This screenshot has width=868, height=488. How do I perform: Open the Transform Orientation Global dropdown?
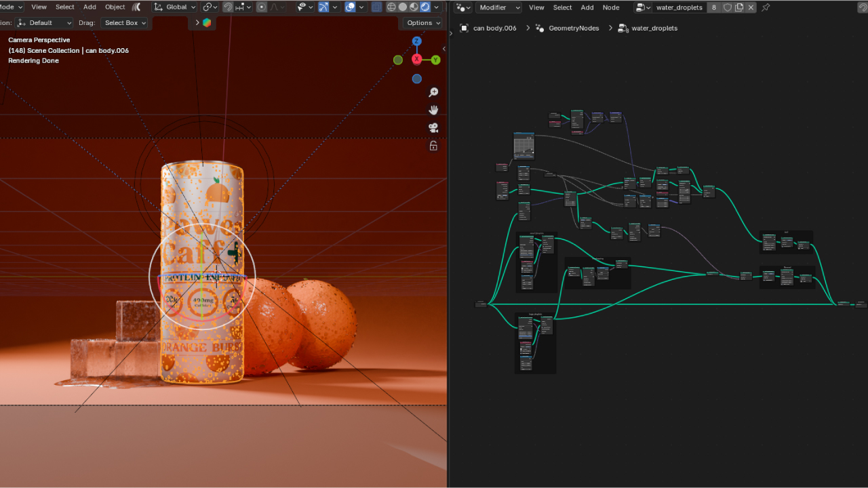click(x=174, y=7)
